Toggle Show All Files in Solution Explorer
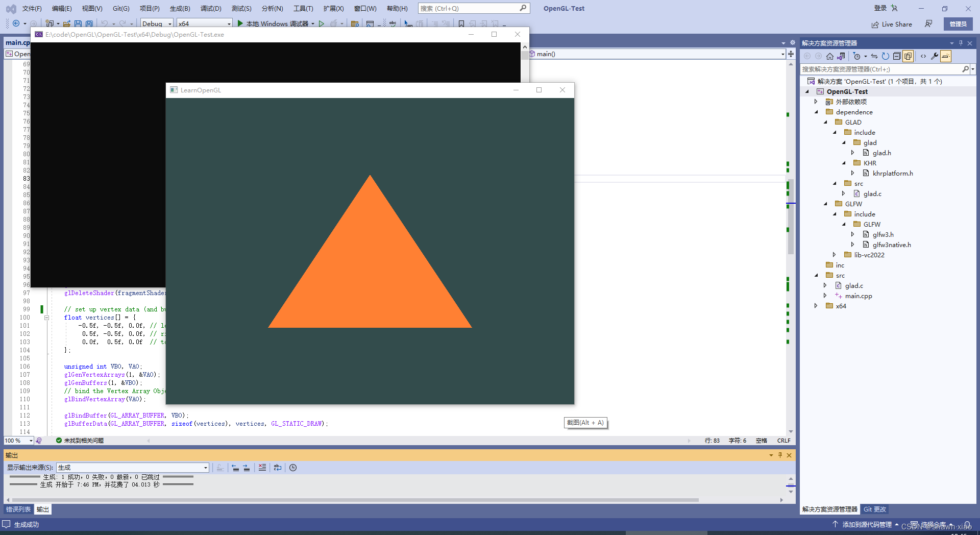Image resolution: width=980 pixels, height=535 pixels. [x=908, y=56]
